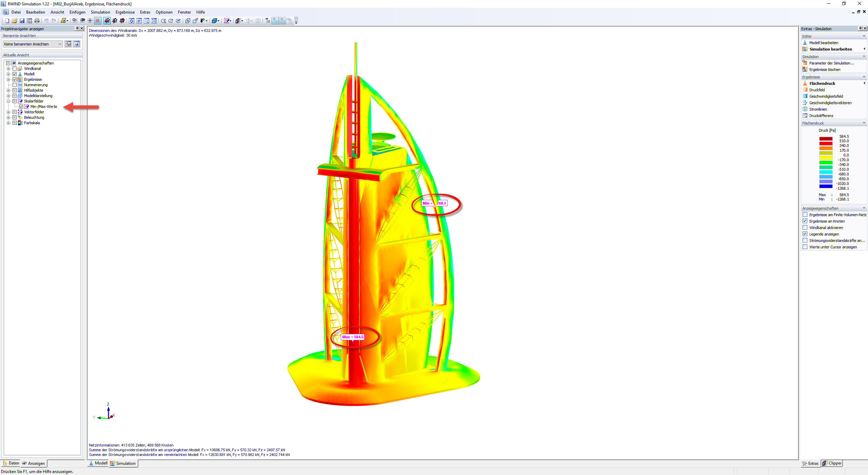Screen dimensions: 868x475
Task: Collapse the Skalarfelder tree node
Action: click(x=8, y=101)
